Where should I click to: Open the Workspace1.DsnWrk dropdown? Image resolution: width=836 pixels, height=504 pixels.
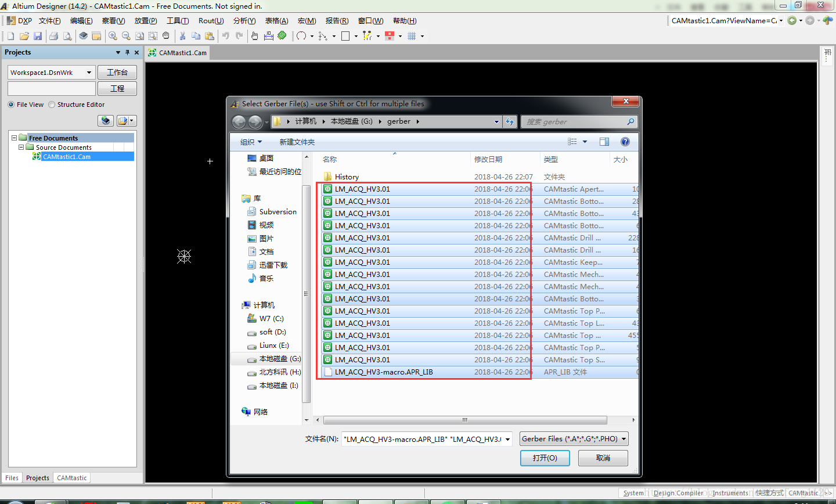point(89,73)
